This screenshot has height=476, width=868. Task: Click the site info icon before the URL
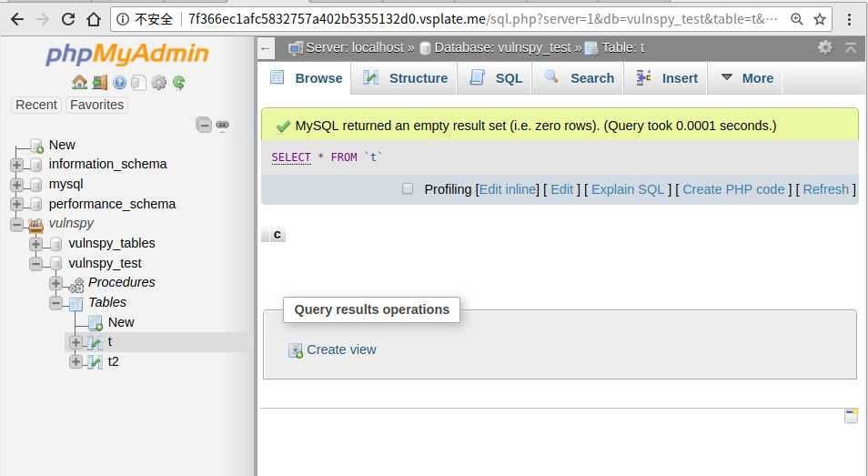coord(123,19)
